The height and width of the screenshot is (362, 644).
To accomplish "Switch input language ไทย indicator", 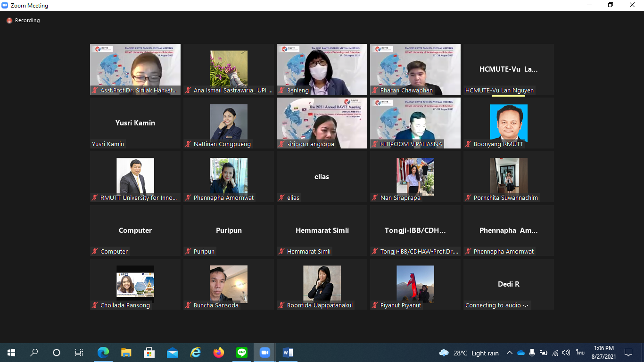I will pyautogui.click(x=580, y=353).
